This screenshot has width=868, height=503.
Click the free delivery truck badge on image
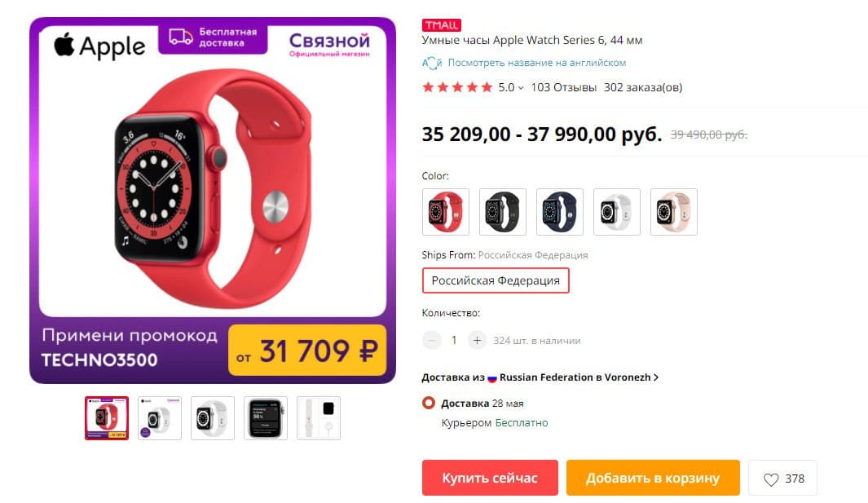point(213,38)
